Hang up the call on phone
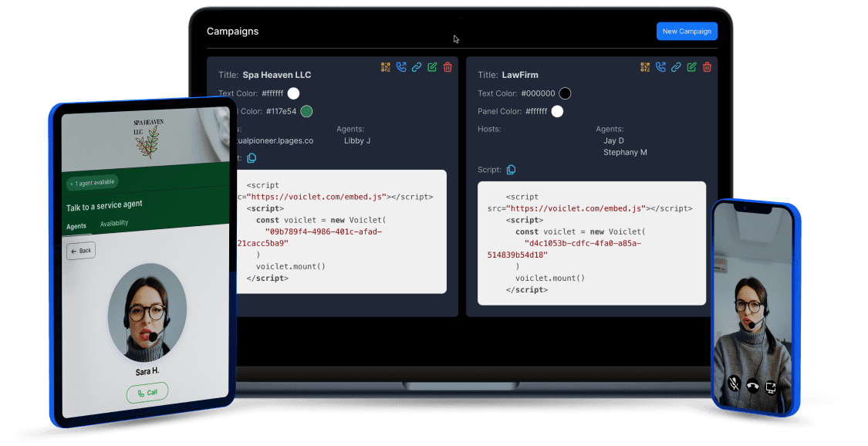 click(752, 387)
